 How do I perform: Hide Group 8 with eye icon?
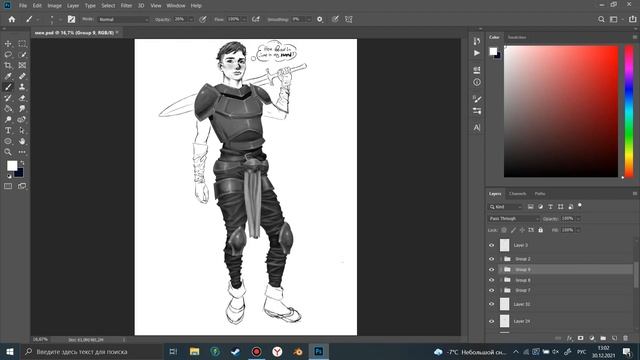(x=491, y=280)
